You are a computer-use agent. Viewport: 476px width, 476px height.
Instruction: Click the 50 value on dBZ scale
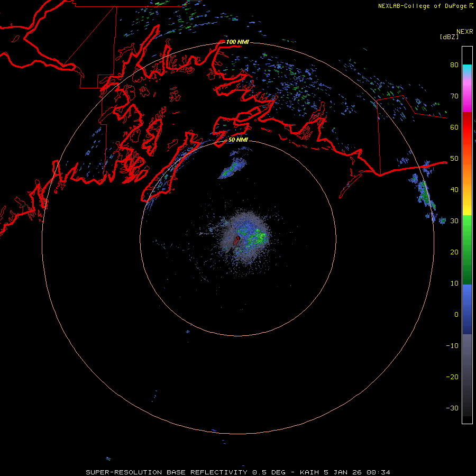[x=454, y=159]
